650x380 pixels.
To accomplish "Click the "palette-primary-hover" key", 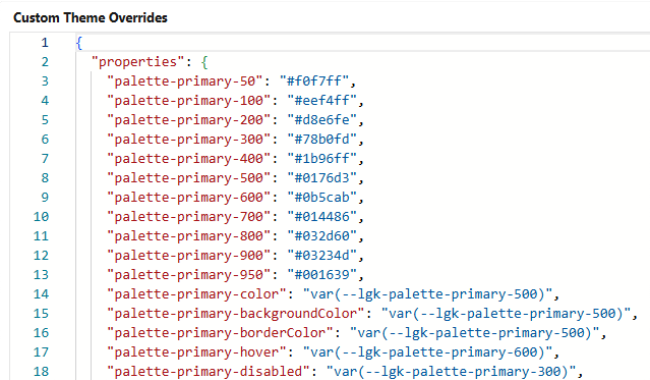I will tap(196, 352).
